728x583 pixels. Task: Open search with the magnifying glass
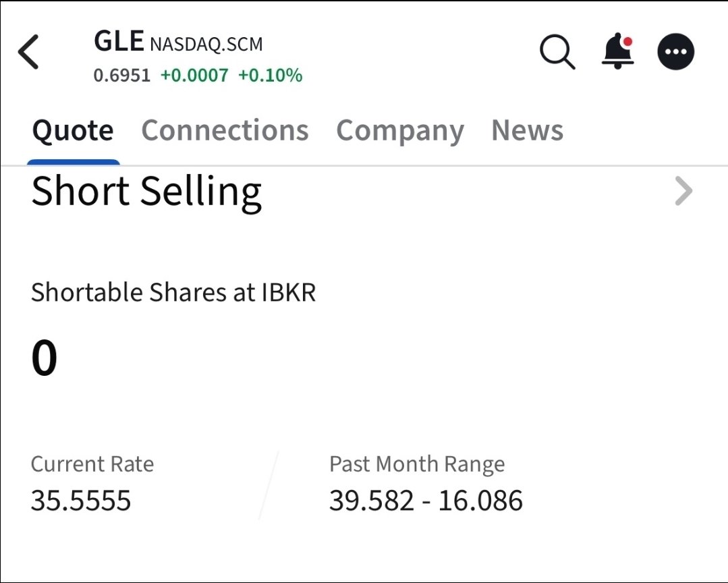(x=557, y=52)
